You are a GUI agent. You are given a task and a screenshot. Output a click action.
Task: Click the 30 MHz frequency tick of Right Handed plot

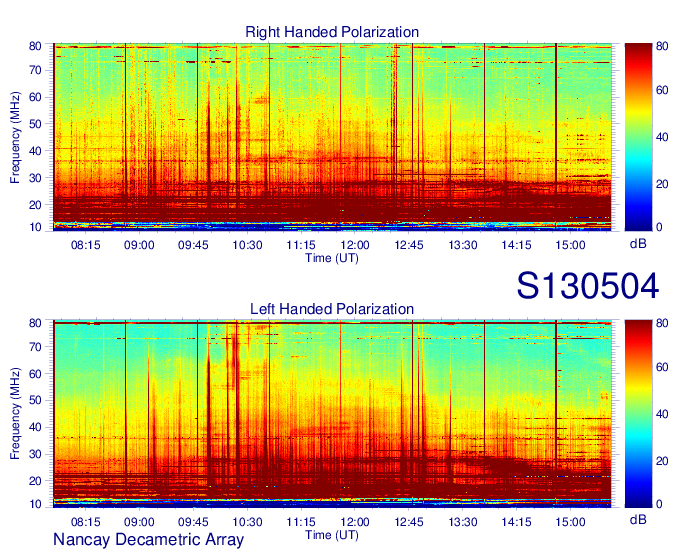(x=35, y=178)
